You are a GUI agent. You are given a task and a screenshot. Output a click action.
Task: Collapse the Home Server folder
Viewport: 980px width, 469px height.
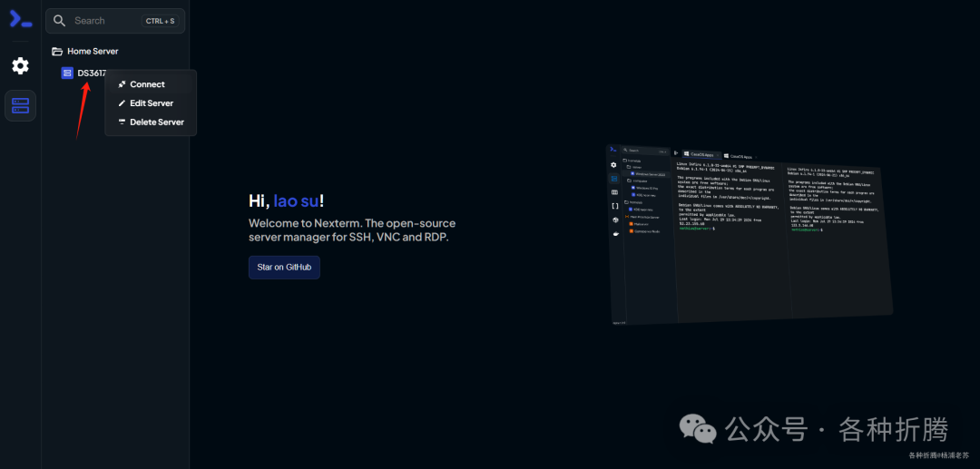[x=85, y=51]
